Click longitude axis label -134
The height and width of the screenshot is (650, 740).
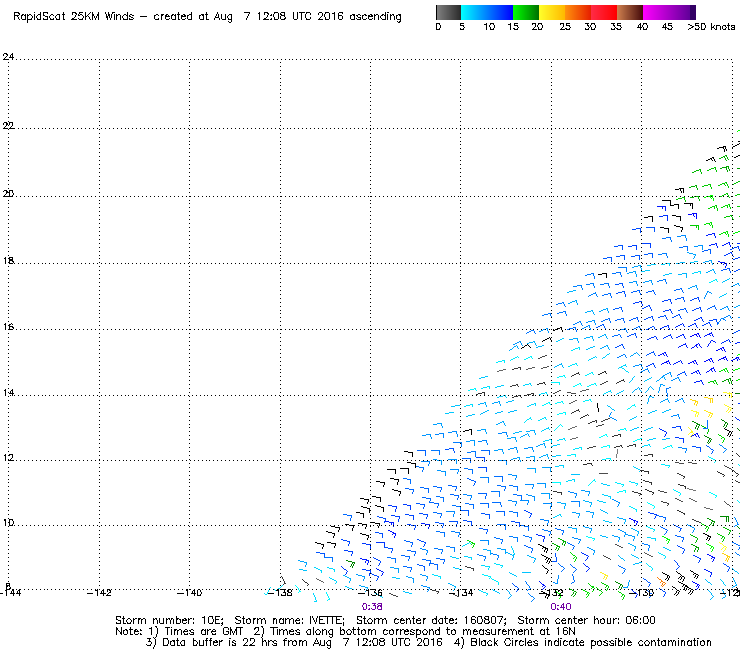(461, 593)
